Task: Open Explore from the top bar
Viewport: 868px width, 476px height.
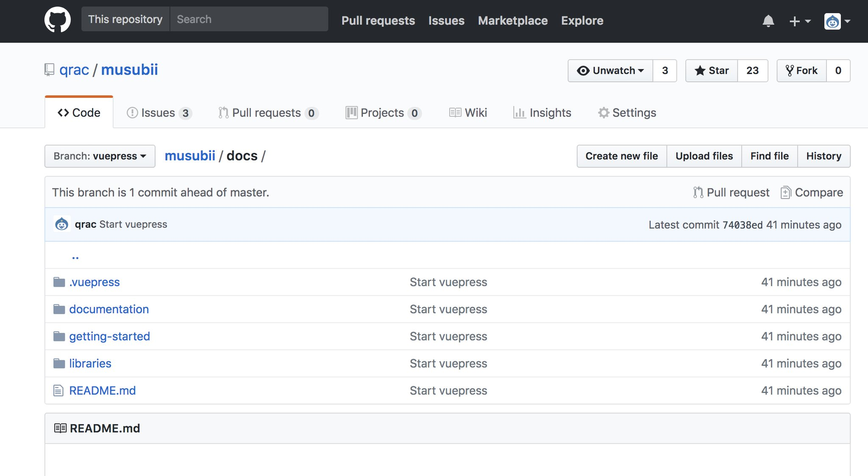Action: [x=582, y=21]
